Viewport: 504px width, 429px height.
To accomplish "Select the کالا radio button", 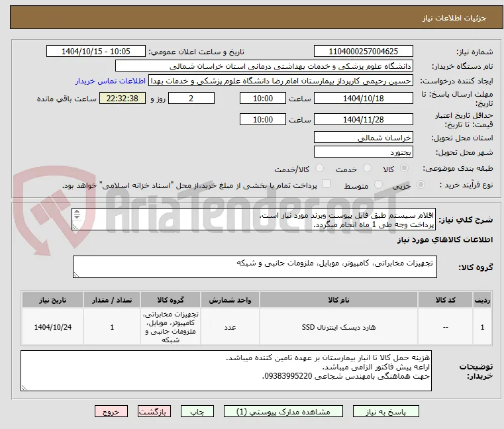I will click(x=405, y=168).
